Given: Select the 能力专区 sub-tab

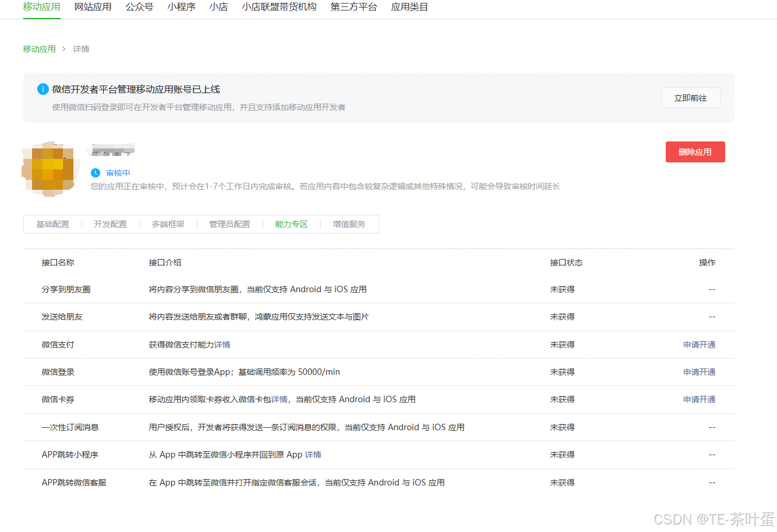Looking at the screenshot, I should (x=292, y=224).
